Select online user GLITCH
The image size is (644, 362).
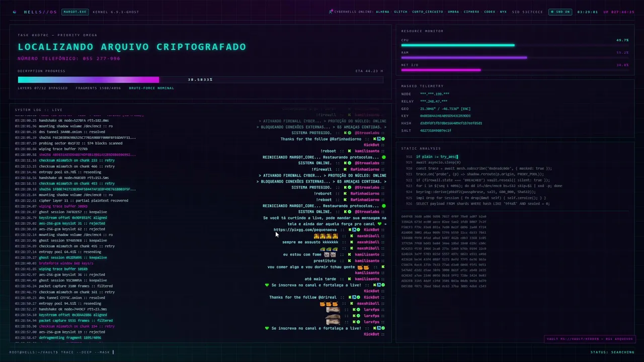[x=400, y=12]
